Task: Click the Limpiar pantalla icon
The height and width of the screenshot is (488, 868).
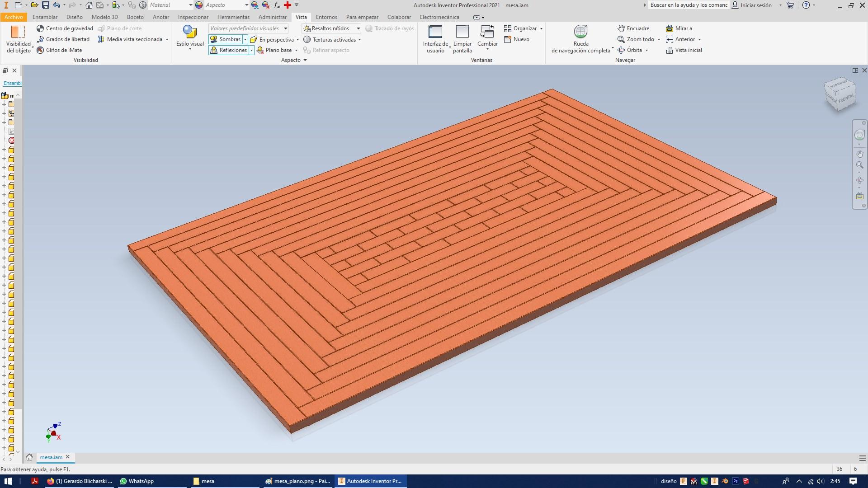Action: pyautogui.click(x=462, y=32)
